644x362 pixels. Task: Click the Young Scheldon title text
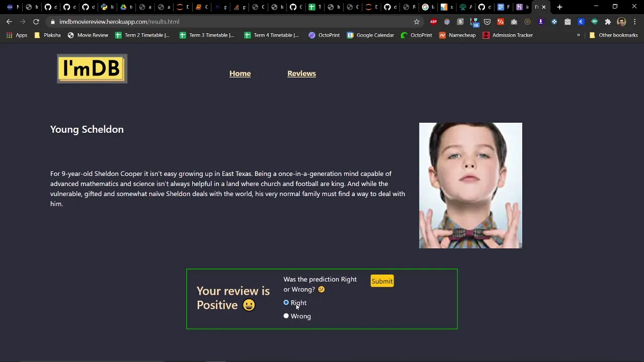[x=87, y=129]
